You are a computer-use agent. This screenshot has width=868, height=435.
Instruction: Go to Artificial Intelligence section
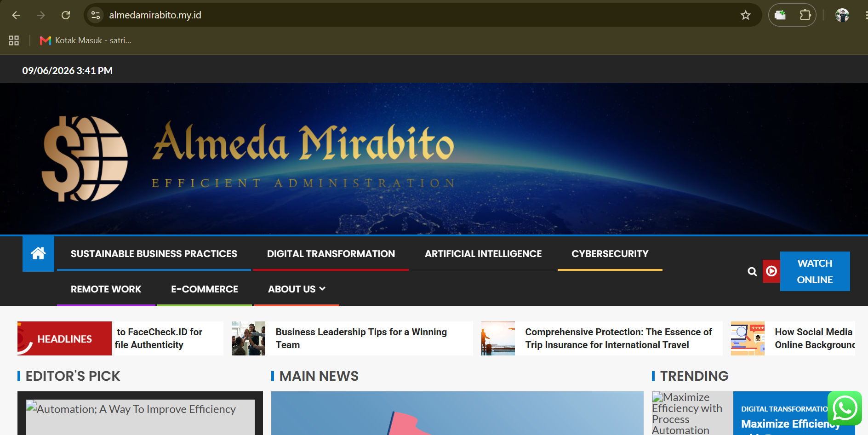click(483, 253)
